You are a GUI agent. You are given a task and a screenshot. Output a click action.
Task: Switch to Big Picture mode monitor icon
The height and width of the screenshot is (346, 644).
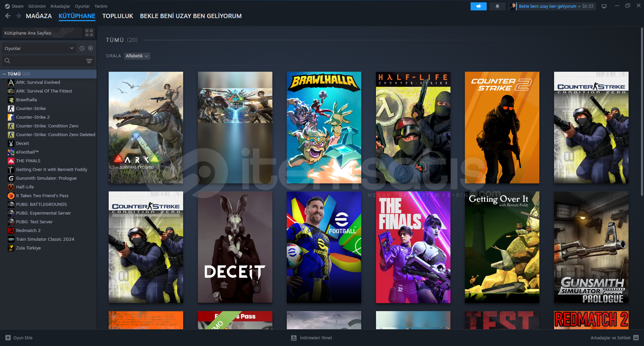pyautogui.click(x=604, y=6)
